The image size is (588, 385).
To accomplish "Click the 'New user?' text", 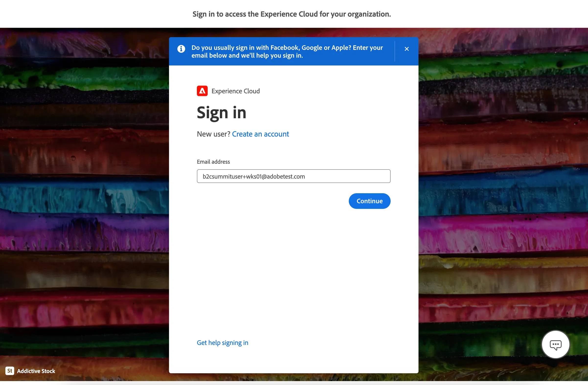I will click(214, 134).
